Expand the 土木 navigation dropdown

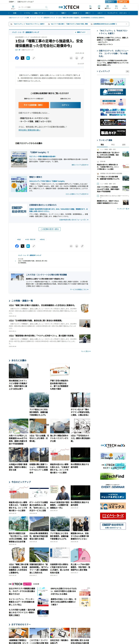100,13
